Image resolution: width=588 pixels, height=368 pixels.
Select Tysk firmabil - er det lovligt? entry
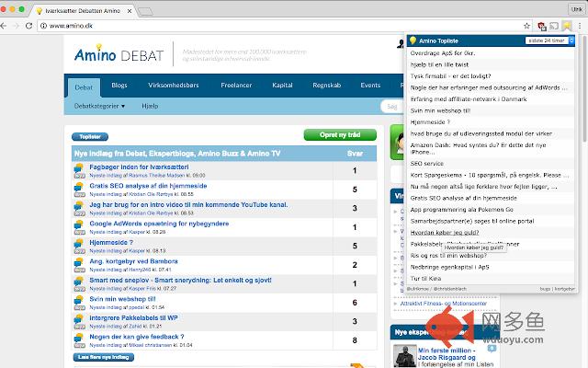[x=450, y=75]
